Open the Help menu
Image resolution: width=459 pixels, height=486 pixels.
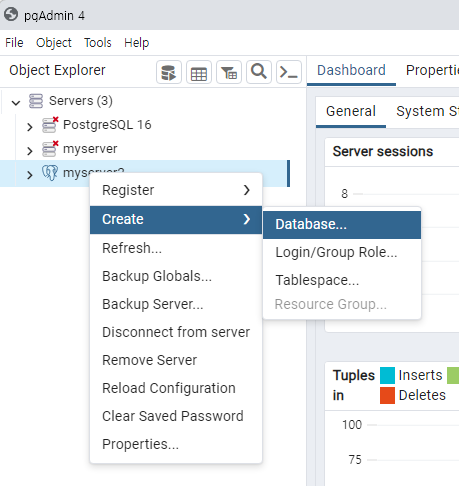[137, 43]
